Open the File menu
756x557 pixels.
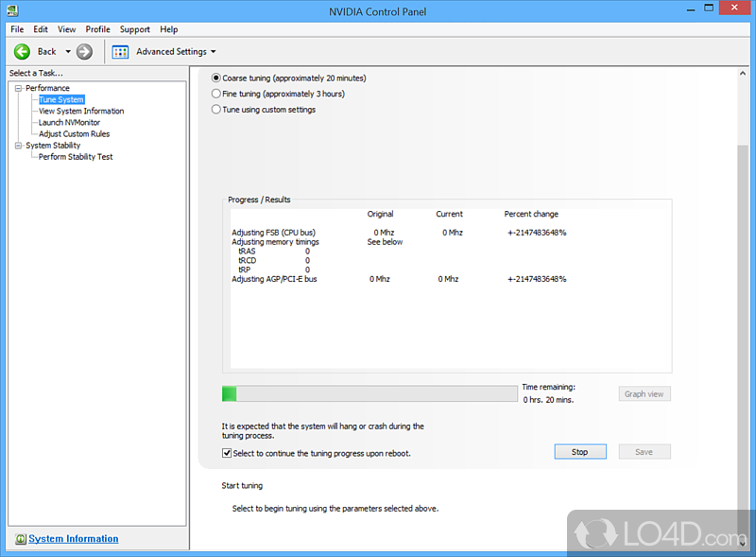[x=17, y=29]
